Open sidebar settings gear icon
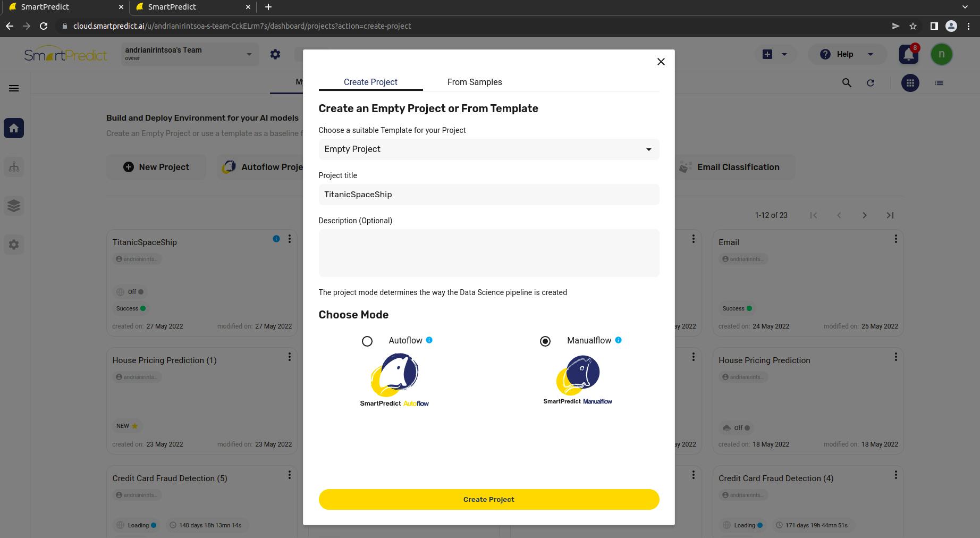 [14, 245]
